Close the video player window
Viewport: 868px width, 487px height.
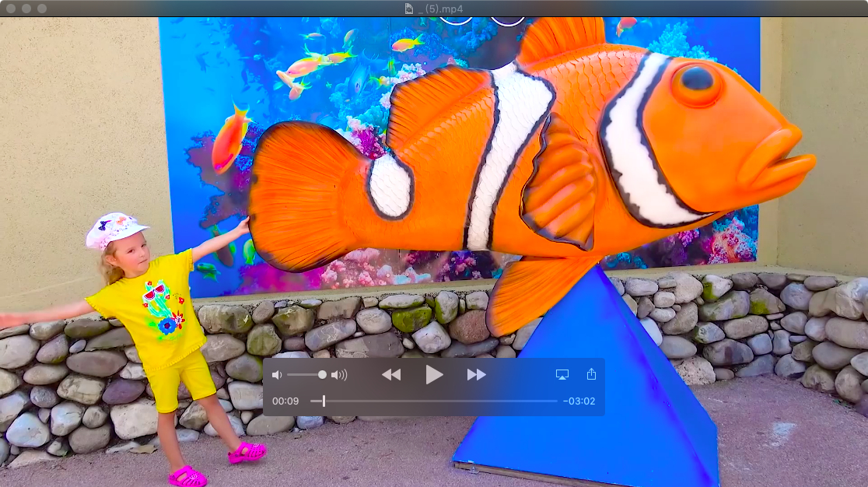(x=11, y=9)
